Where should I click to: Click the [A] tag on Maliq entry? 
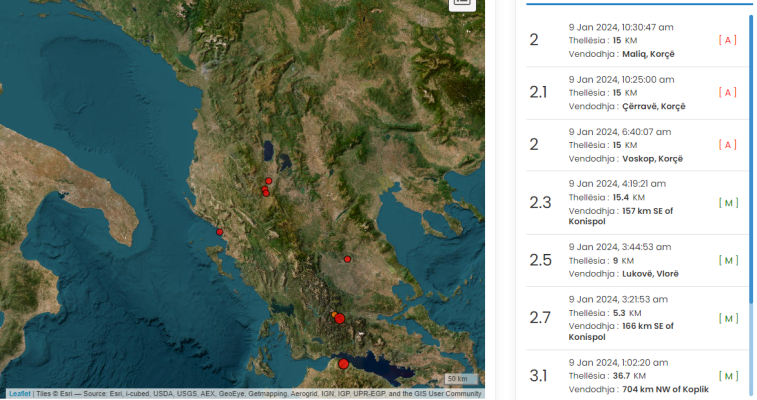click(728, 40)
